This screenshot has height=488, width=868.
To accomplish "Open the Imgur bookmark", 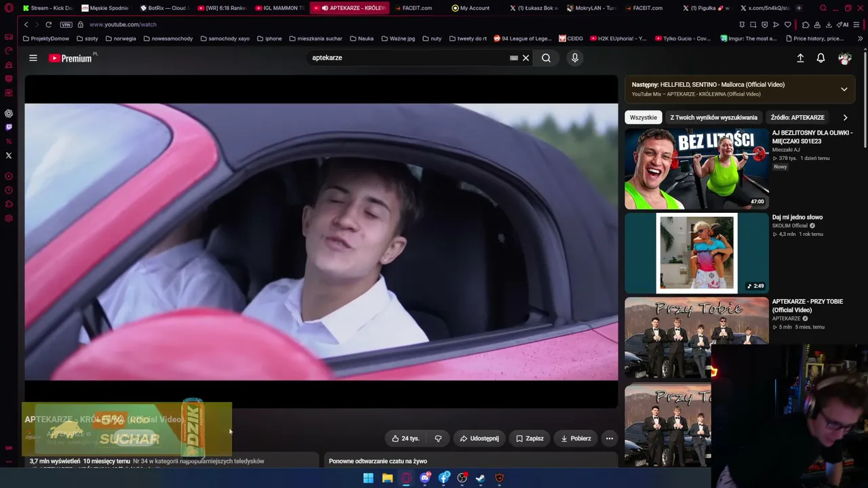I will (x=749, y=39).
